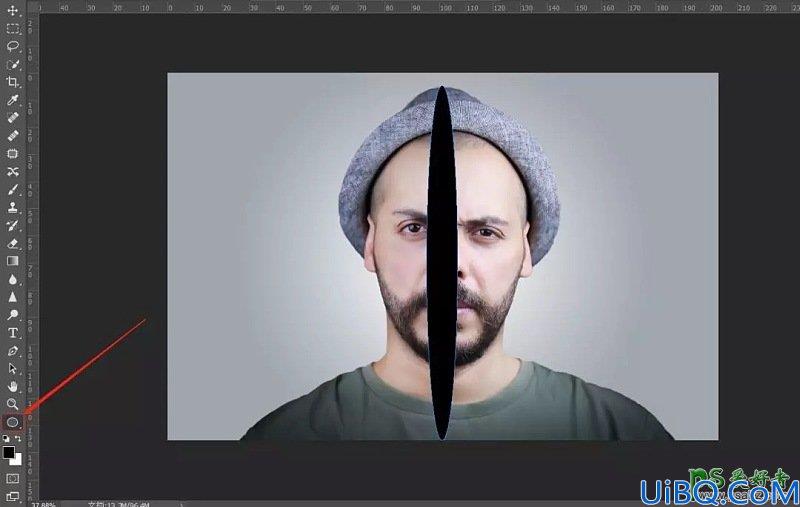Select the Dodge tool
This screenshot has height=507, width=800.
coord(13,315)
